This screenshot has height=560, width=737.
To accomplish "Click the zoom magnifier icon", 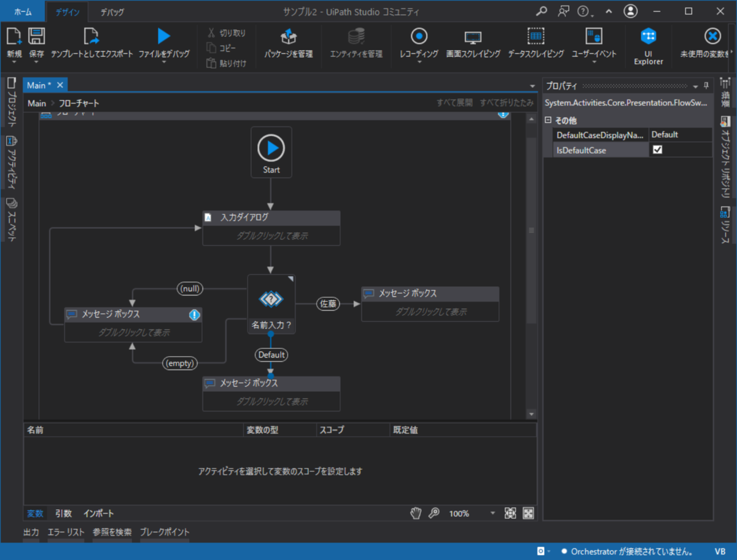I will click(x=434, y=513).
